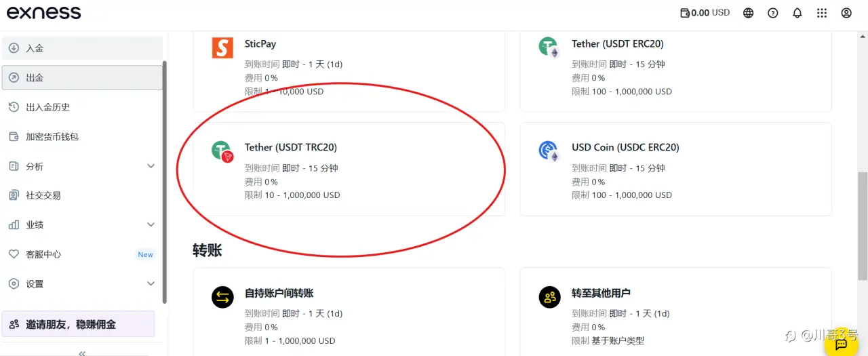Open the user profile icon
Viewport: 868px width, 356px height.
[846, 13]
